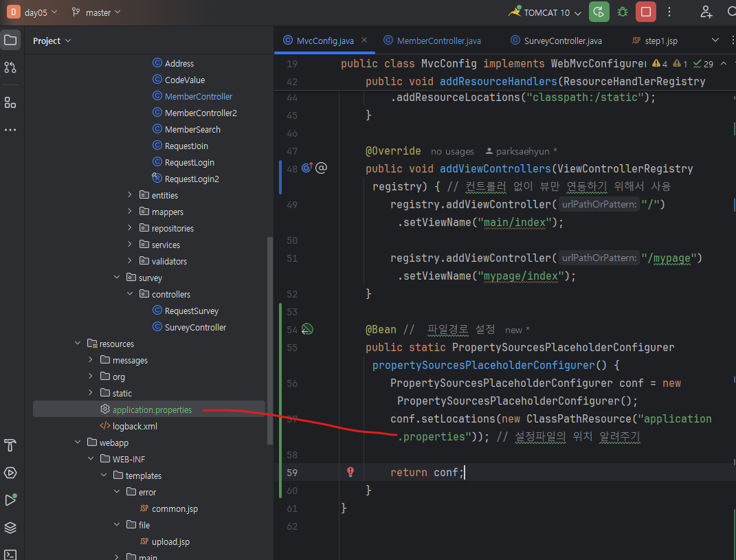Click the implements gutter icon on line 48
Image resolution: width=736 pixels, height=560 pixels.
click(x=307, y=168)
